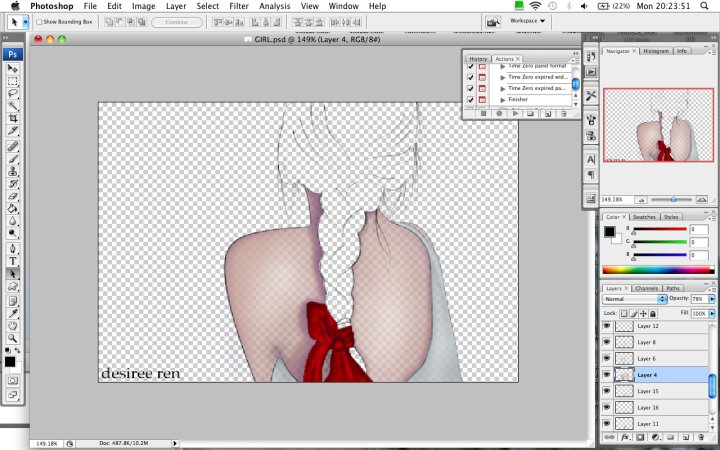
Task: Stop action recording in Actions panel
Action: click(x=483, y=113)
